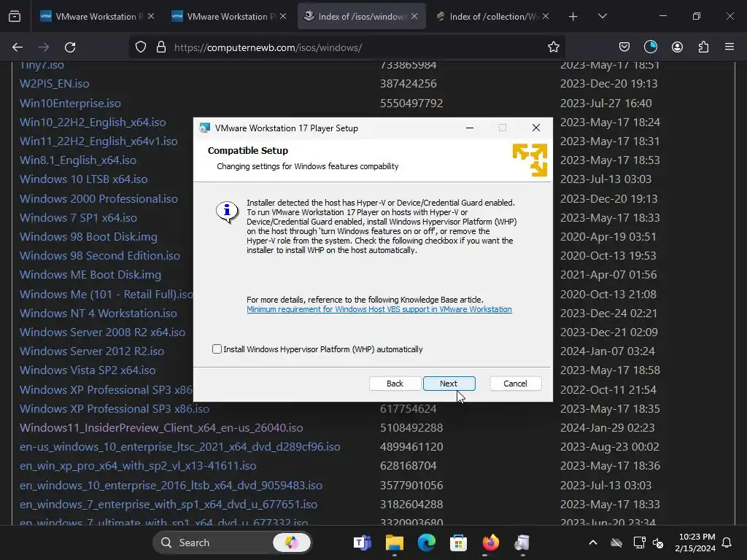The image size is (747, 560).
Task: Open Firefox from taskbar
Action: point(491,542)
